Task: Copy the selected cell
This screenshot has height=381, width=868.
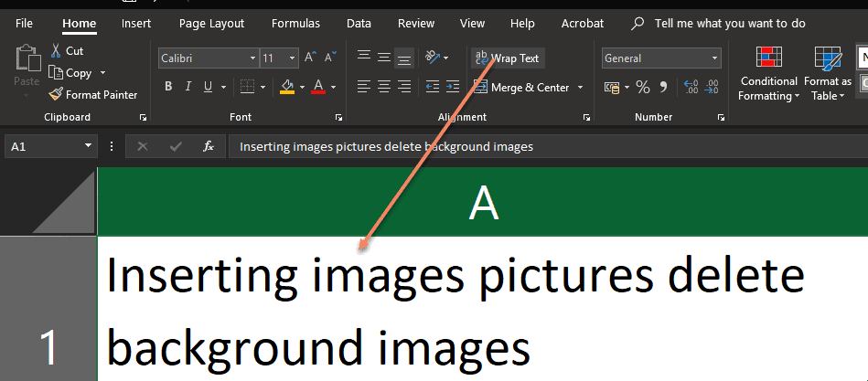Action: [56, 72]
